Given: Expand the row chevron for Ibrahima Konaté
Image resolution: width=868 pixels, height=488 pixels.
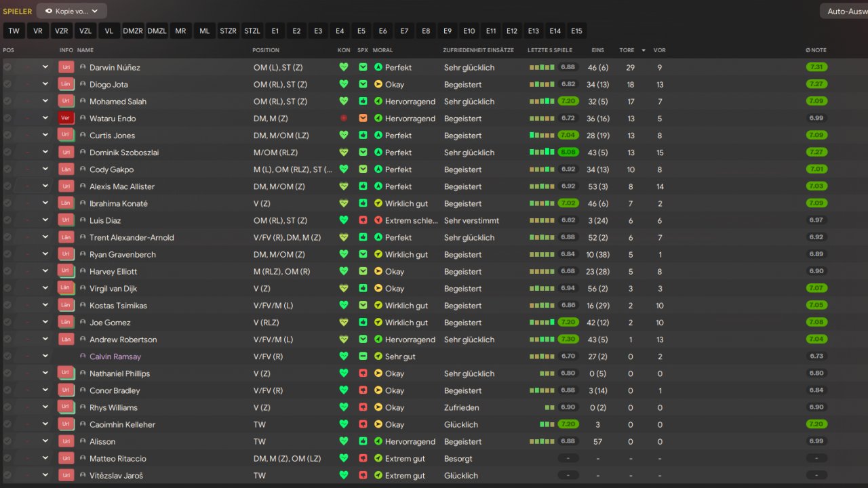Looking at the screenshot, I should click(x=45, y=203).
